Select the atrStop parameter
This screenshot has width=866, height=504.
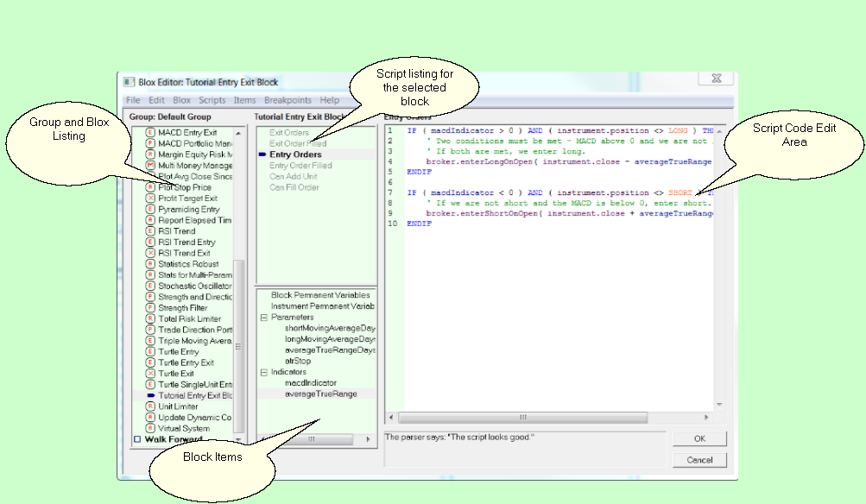click(x=298, y=361)
